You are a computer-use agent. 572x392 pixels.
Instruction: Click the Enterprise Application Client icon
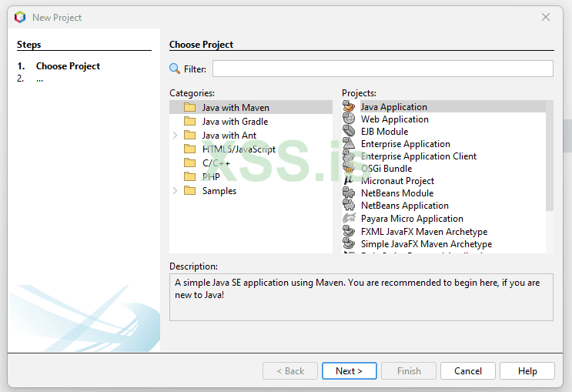click(x=349, y=156)
